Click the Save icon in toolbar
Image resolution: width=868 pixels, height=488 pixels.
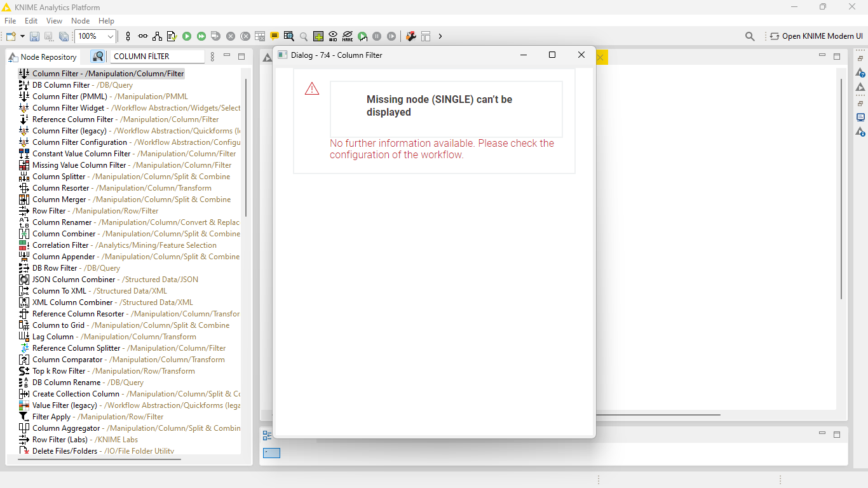pos(34,36)
